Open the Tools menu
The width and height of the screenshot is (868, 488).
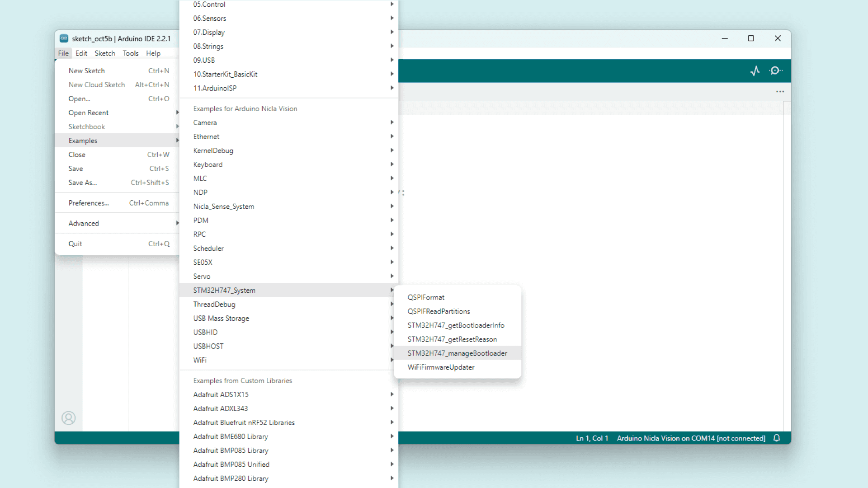pyautogui.click(x=131, y=53)
